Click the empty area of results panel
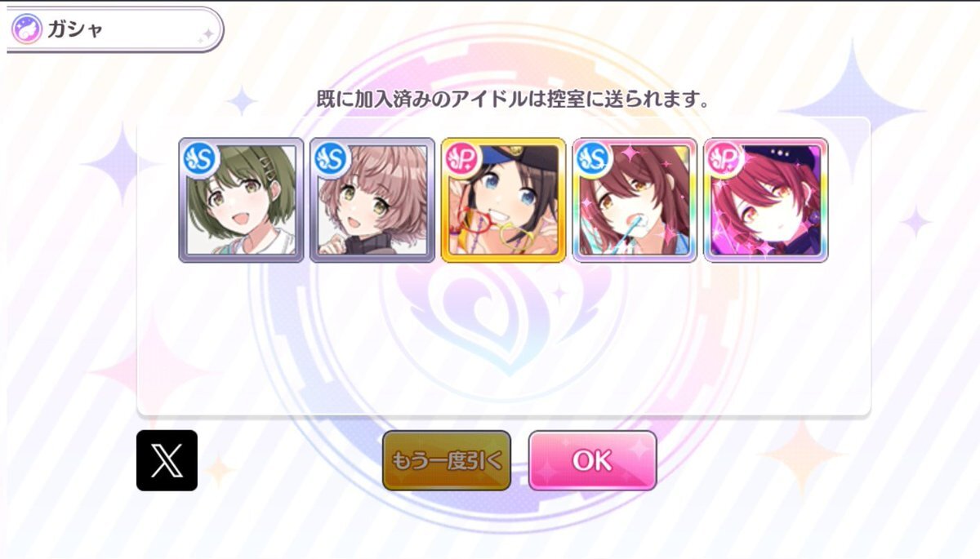Viewport: 980px width, 559px height. pos(503,343)
